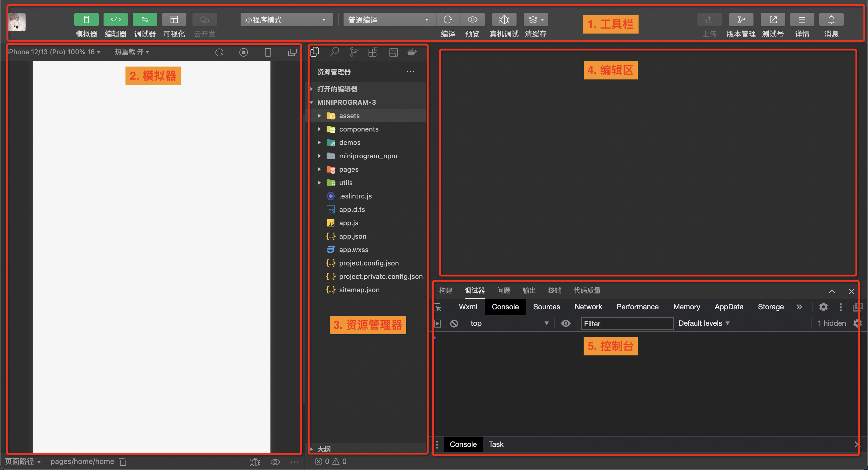Open the version management icon
Viewport: 868px width, 470px height.
(741, 19)
